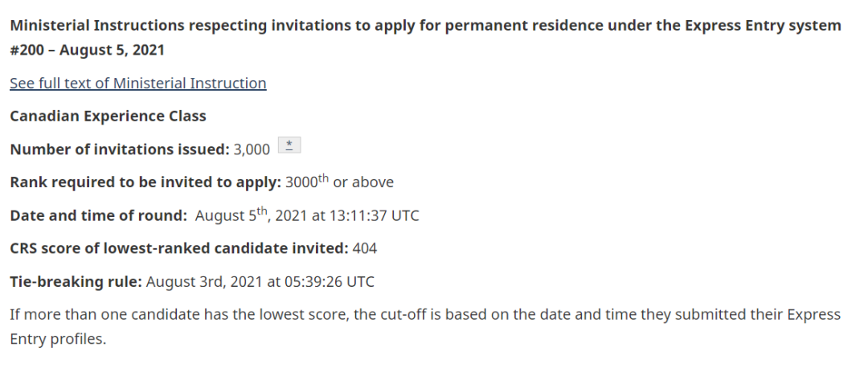Click the CRS score value 404

coord(364,249)
